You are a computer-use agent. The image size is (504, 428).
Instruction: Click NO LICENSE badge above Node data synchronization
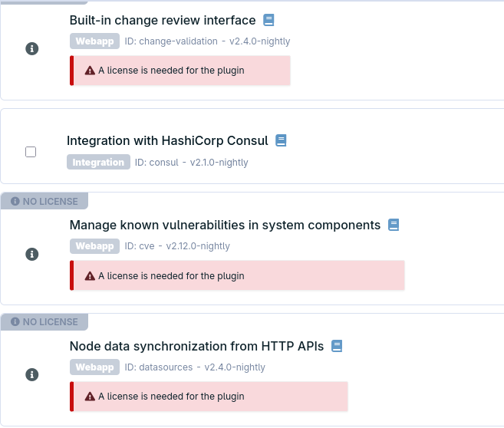pos(44,321)
